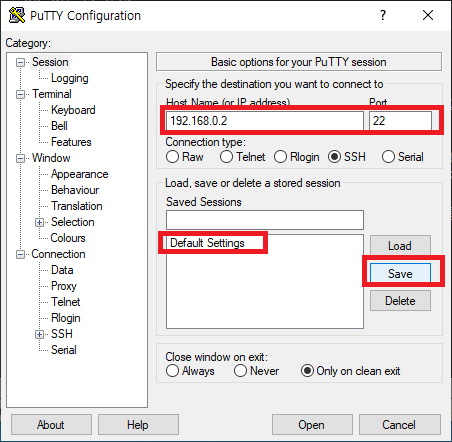Expand the Selection tree node
The height and width of the screenshot is (442, 452).
39,222
